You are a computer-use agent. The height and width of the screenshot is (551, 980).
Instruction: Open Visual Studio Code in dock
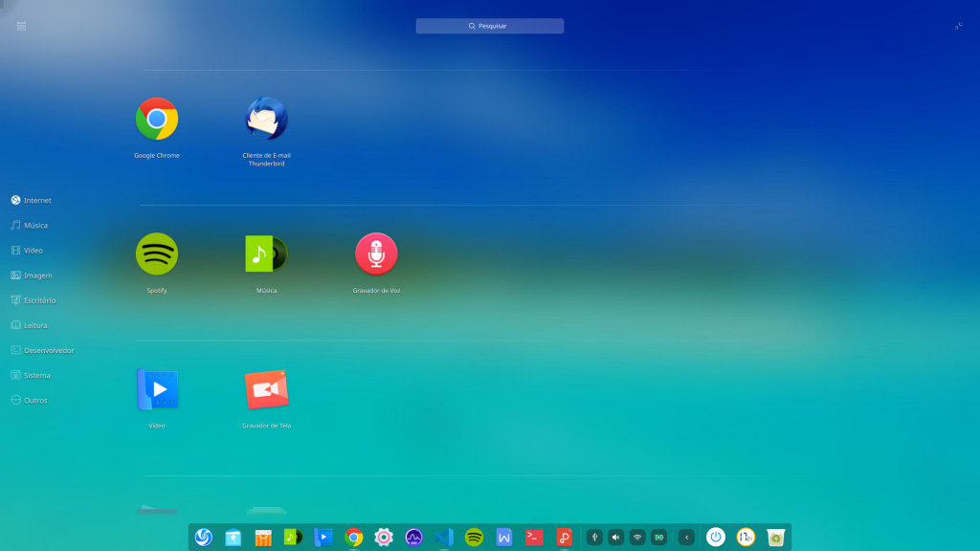tap(444, 538)
